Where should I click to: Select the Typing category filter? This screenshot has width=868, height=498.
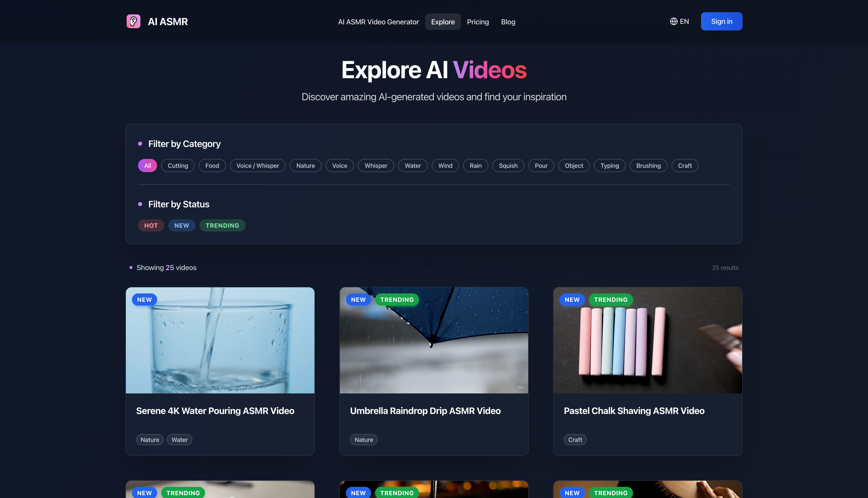click(x=609, y=165)
